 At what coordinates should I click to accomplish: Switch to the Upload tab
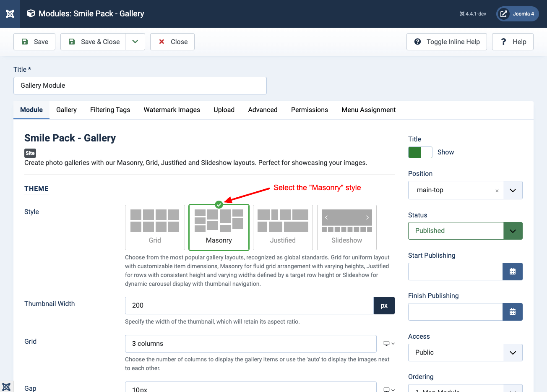[224, 110]
